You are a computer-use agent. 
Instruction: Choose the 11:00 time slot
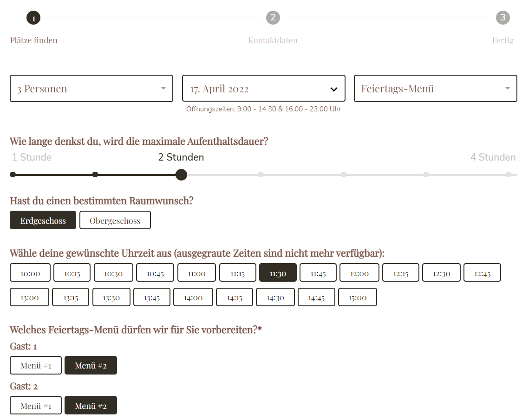point(196,273)
